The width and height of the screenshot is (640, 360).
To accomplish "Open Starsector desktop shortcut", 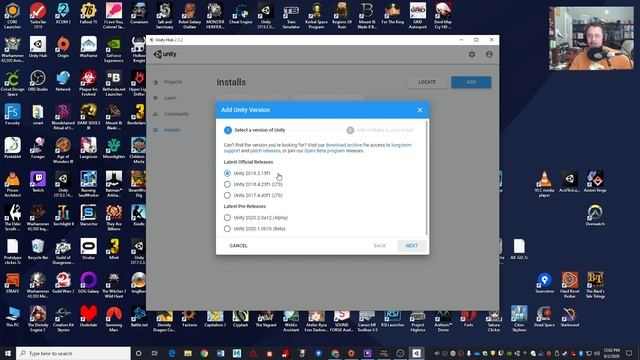I will click(88, 216).
